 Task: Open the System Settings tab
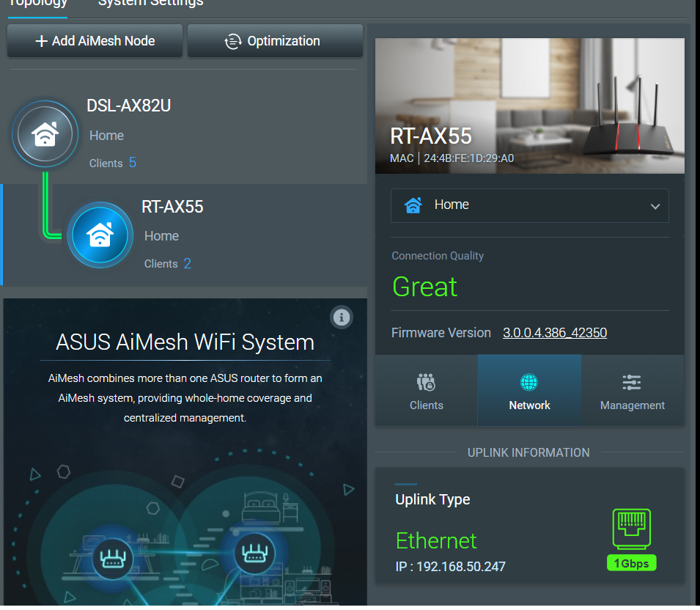pos(150,4)
